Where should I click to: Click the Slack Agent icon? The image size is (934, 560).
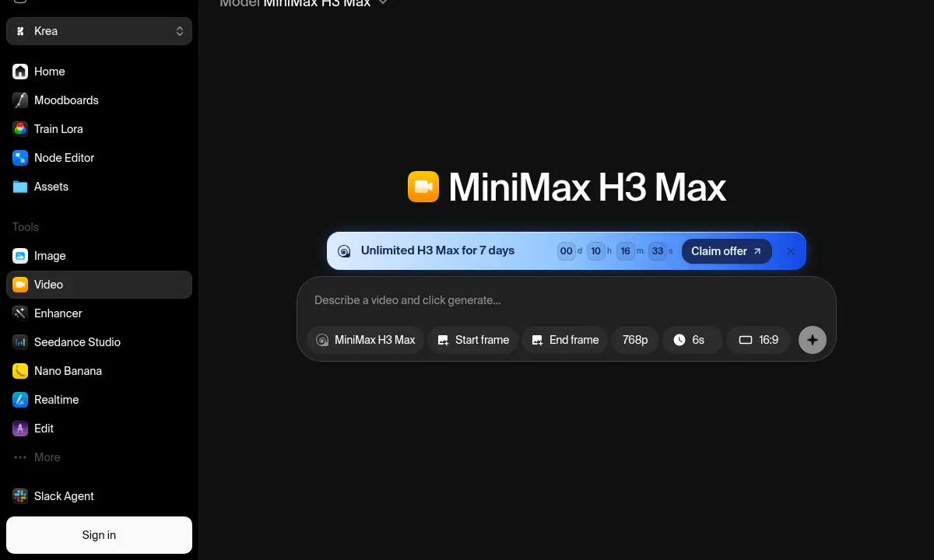click(20, 496)
